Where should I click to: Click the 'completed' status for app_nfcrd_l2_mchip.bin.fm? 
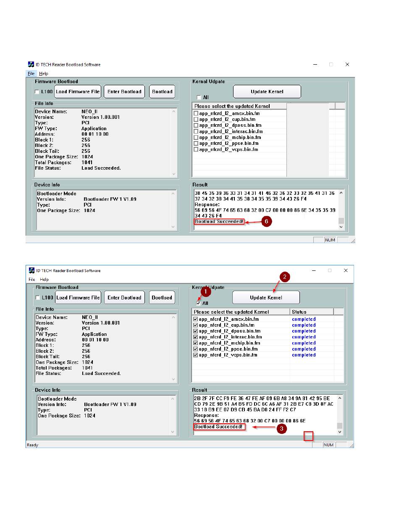coord(304,343)
